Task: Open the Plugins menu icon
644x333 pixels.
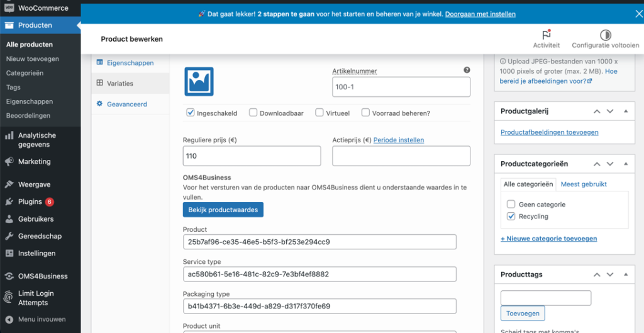Action: [9, 202]
